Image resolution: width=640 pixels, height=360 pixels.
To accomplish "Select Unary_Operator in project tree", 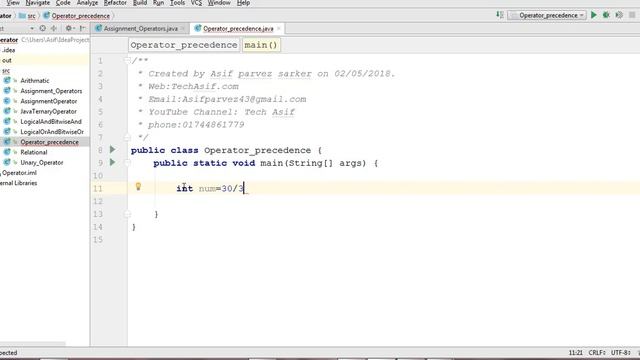I will (42, 162).
